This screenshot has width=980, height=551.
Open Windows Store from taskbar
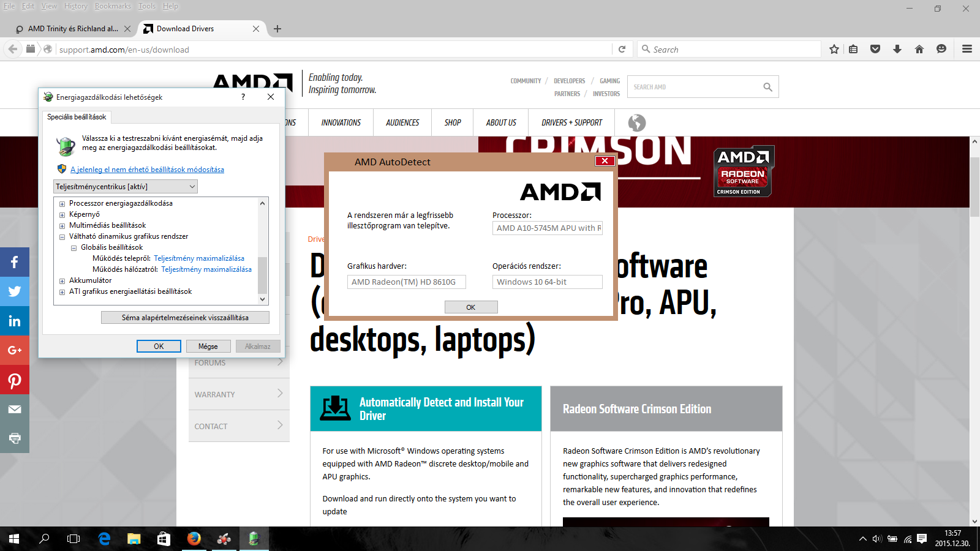point(164,539)
